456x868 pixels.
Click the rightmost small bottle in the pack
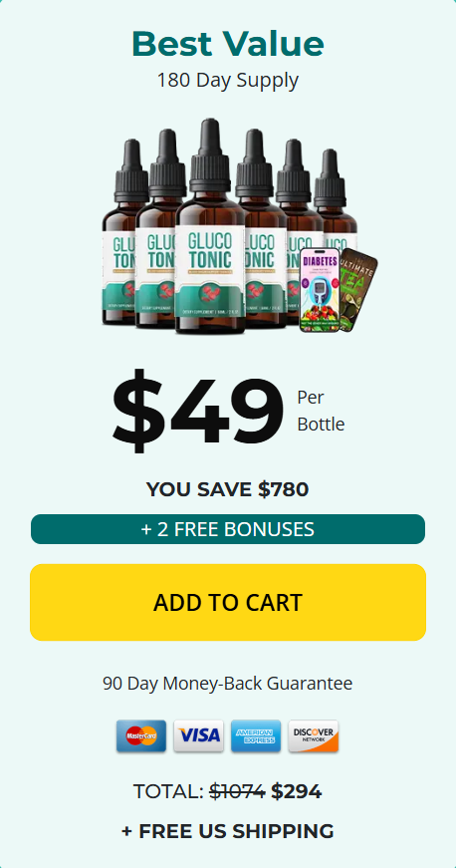(337, 199)
